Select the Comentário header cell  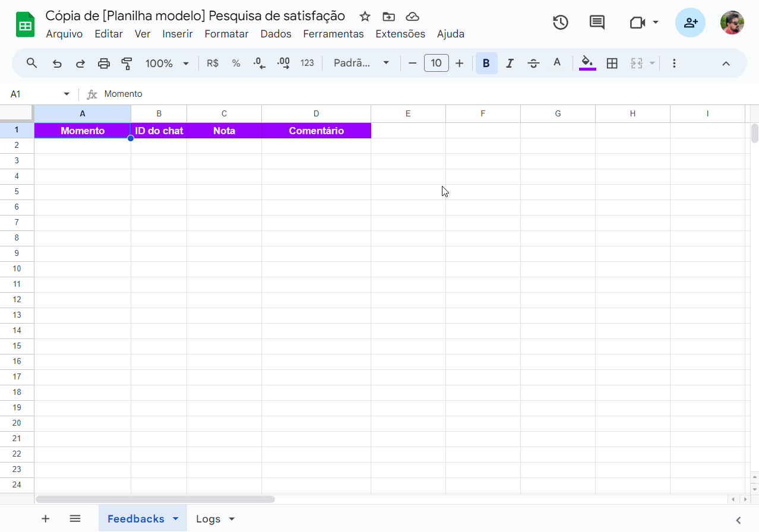(x=316, y=131)
